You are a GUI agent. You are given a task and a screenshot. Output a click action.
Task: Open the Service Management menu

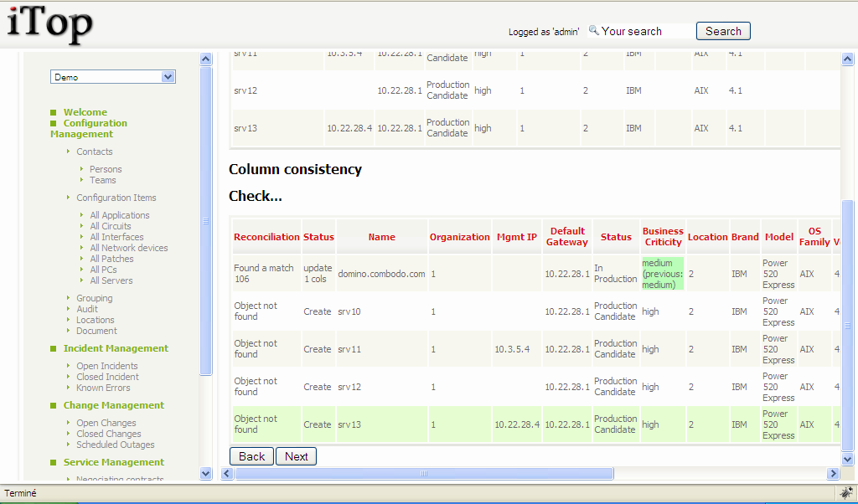pyautogui.click(x=113, y=462)
